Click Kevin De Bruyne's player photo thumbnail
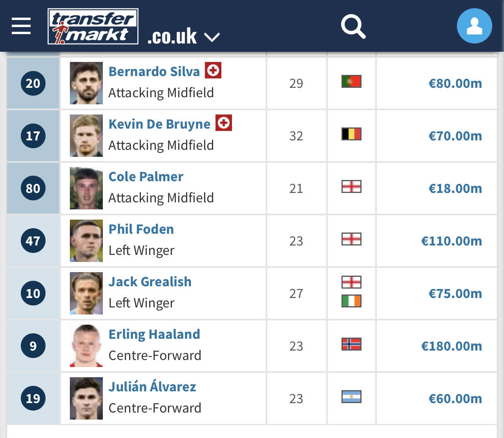 [x=86, y=136]
